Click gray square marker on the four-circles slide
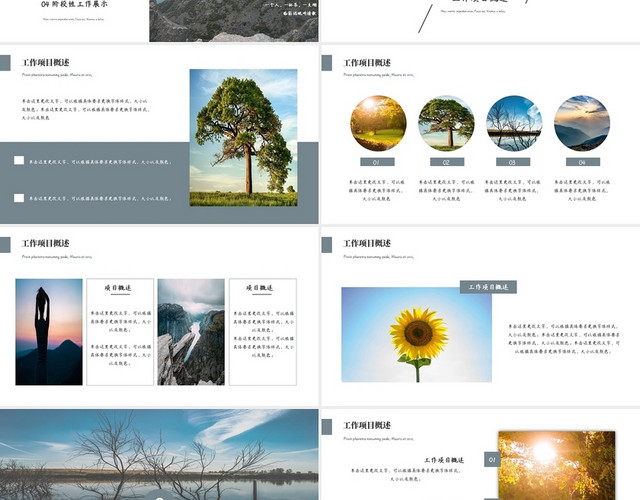 pyautogui.click(x=327, y=63)
